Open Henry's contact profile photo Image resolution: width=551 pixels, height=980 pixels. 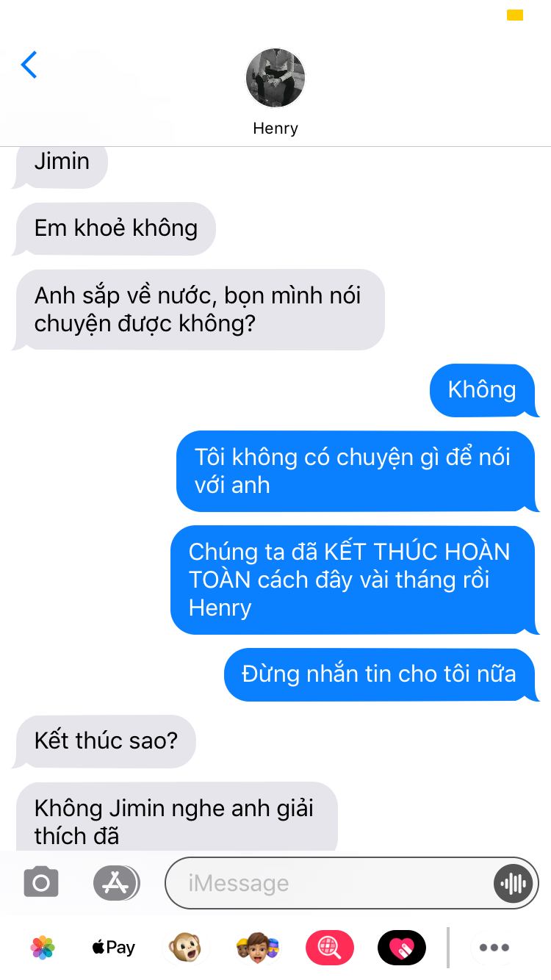[275, 79]
